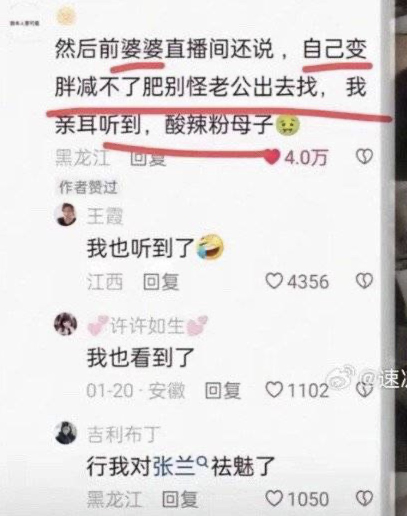The height and width of the screenshot is (516, 407).
Task: Dislike the top Heilongjiang comment
Action: click(364, 156)
